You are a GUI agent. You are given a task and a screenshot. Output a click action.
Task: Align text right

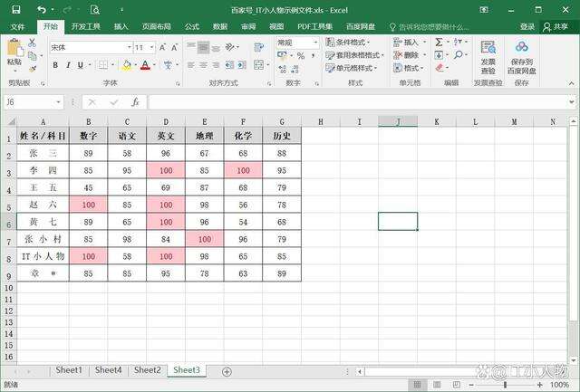[x=216, y=65]
